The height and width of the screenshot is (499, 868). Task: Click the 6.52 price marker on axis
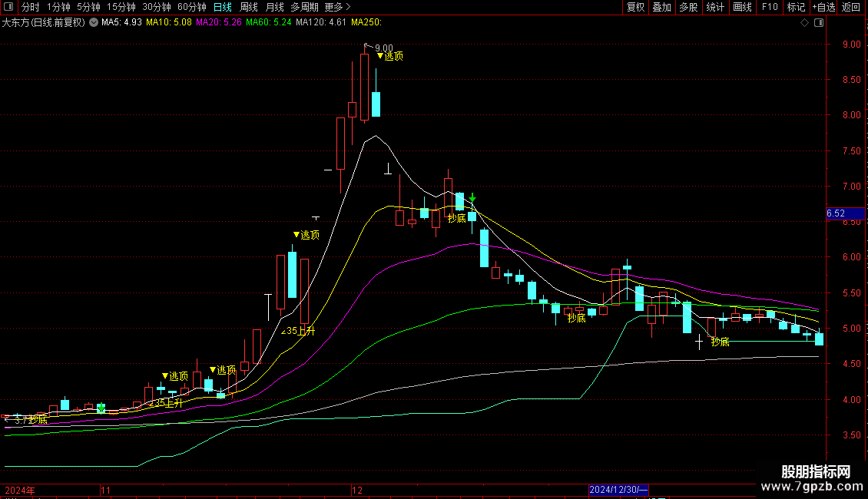(837, 213)
